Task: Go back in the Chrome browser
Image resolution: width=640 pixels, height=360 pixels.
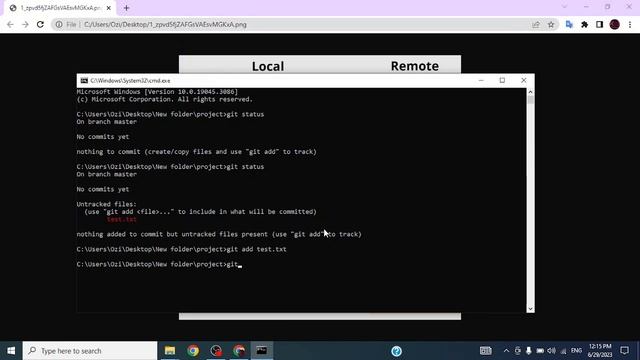Action: tap(10, 24)
